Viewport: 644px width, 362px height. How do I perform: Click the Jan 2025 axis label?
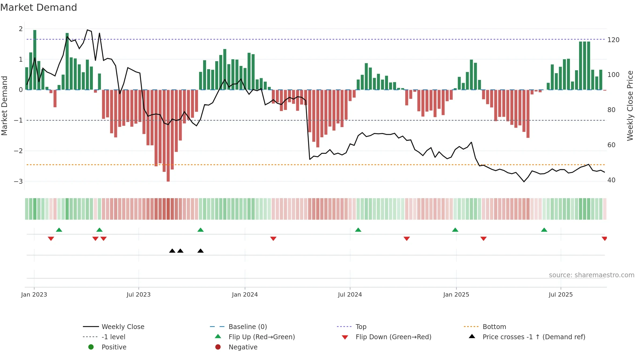(x=456, y=295)
